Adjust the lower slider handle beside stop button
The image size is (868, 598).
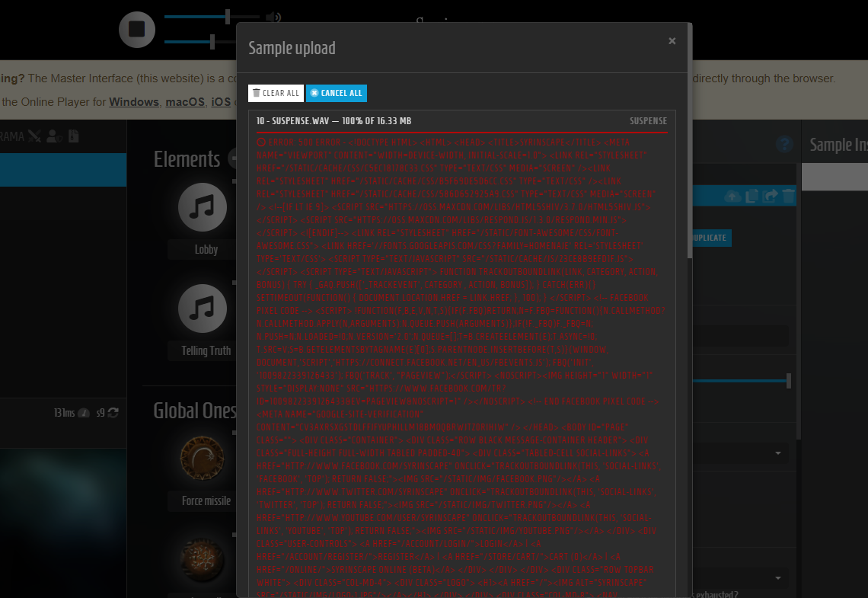pyautogui.click(x=212, y=42)
